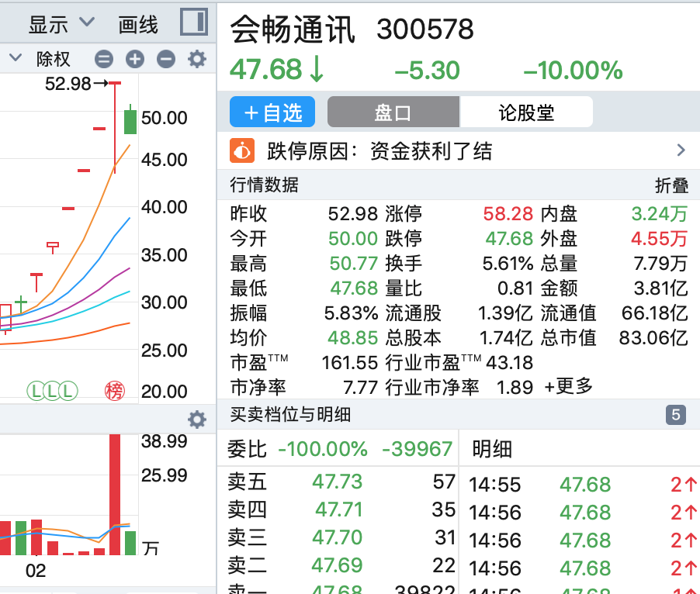Click 流通值 value 66.18亿

click(655, 313)
